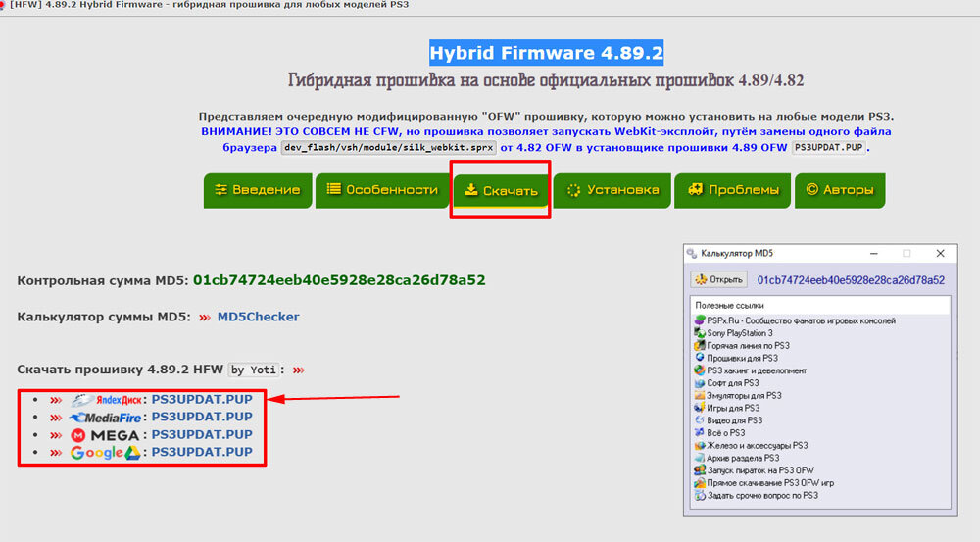Close the Калькулятор MD5 window
Screen dimensions: 980x542
(940, 253)
